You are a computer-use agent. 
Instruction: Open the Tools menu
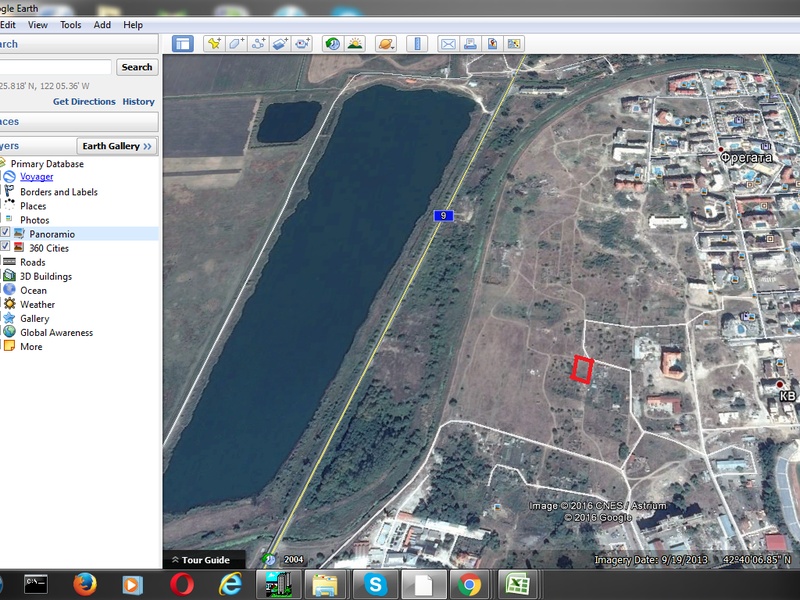[x=71, y=25]
